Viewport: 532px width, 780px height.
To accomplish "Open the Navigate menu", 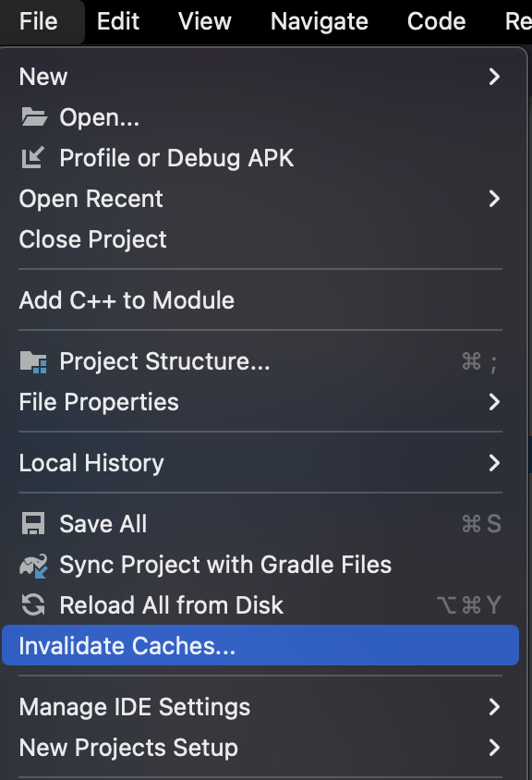I will (320, 21).
